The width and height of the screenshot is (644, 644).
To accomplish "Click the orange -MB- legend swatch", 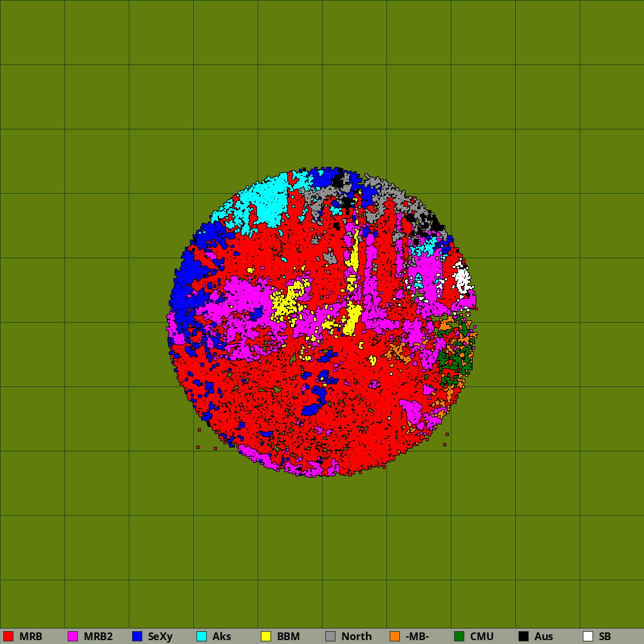I will tap(395, 636).
